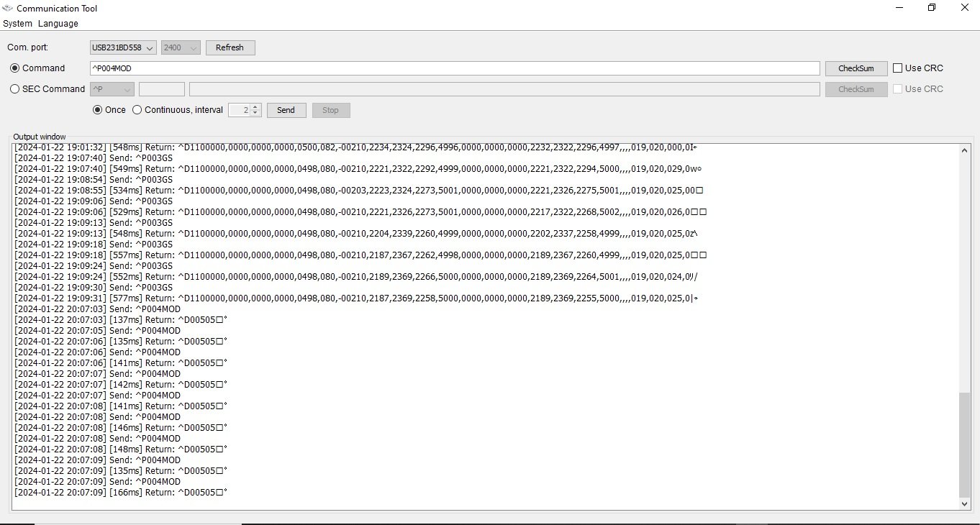Viewport: 980px width, 525px height.
Task: Click the Communication Tool app icon
Action: point(8,8)
